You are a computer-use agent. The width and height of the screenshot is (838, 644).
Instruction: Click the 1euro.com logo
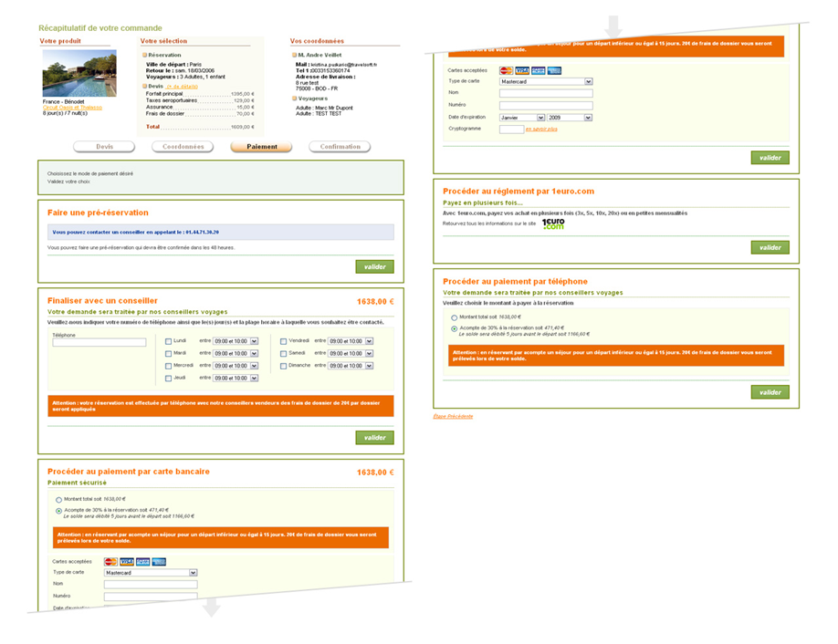click(553, 223)
